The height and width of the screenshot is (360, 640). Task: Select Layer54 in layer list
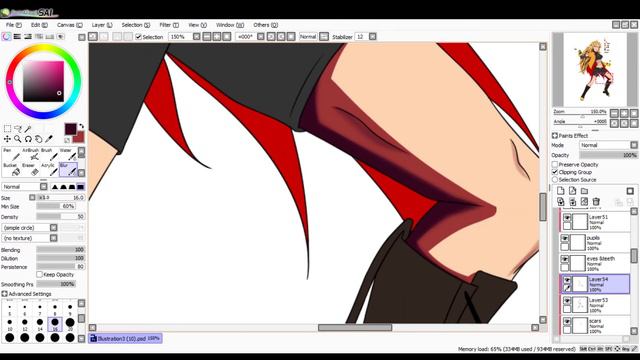point(595,284)
